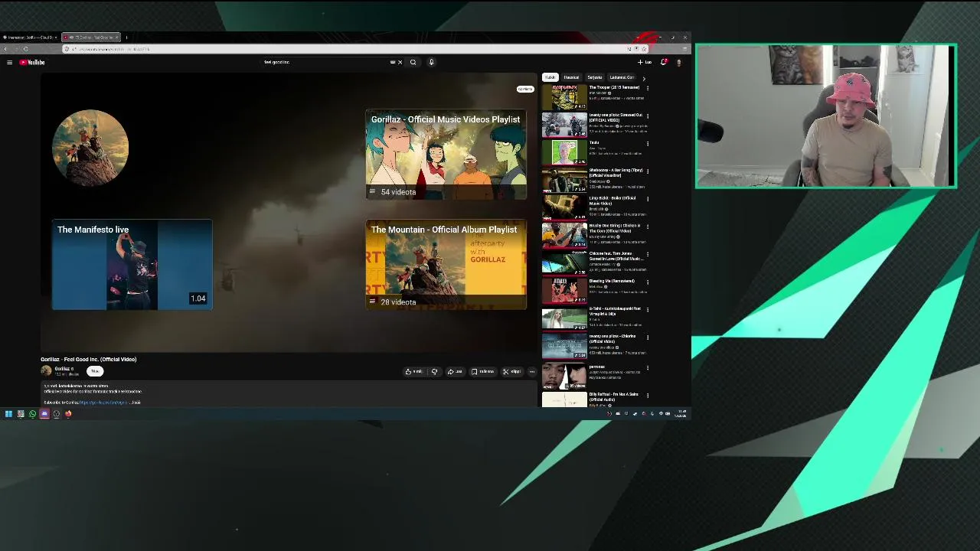The image size is (980, 551).
Task: Switch to the first browser tab
Action: (30, 37)
